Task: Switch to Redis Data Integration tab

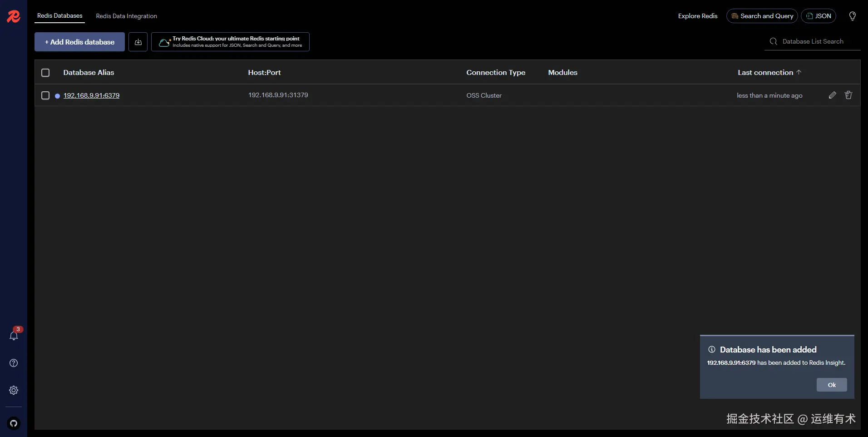Action: point(127,16)
